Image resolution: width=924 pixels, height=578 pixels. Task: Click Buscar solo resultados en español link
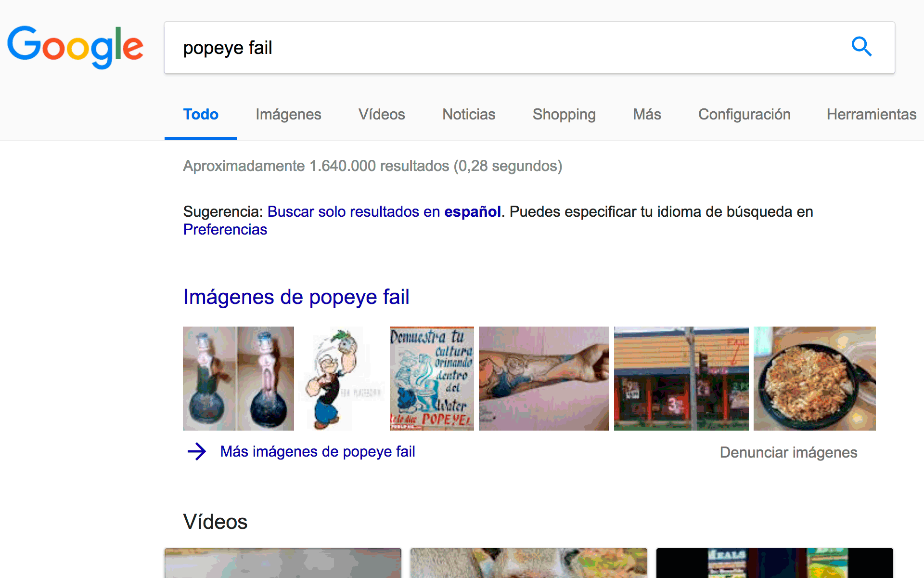[x=384, y=212]
